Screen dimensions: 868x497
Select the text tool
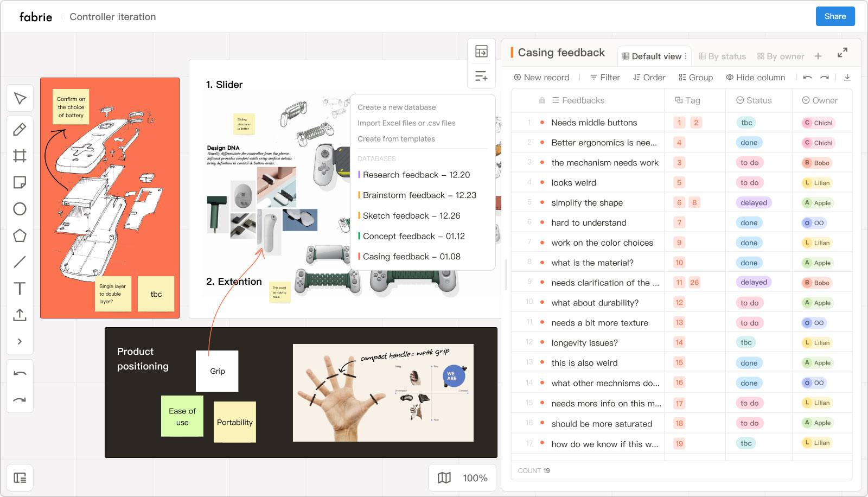tap(20, 289)
